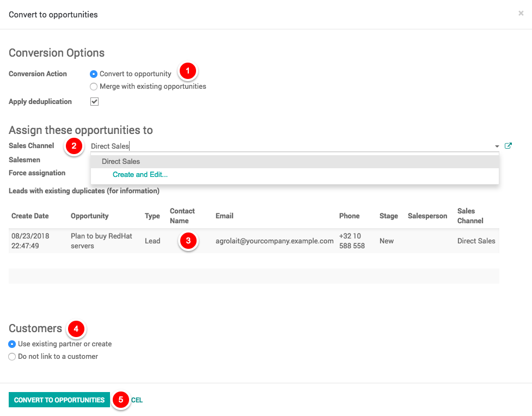Viewport: 532px width, 416px height.
Task: Close the Convert to opportunities dialog
Action: (x=521, y=14)
